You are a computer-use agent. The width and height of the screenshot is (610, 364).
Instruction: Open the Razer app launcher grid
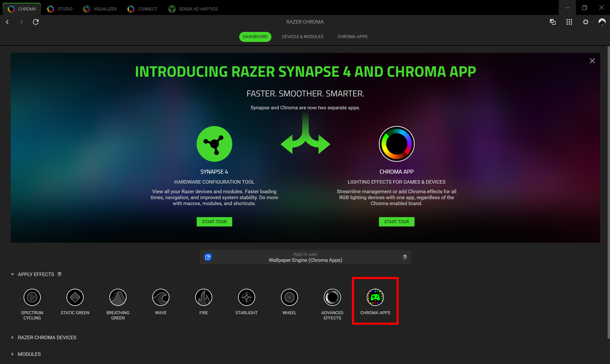point(569,22)
